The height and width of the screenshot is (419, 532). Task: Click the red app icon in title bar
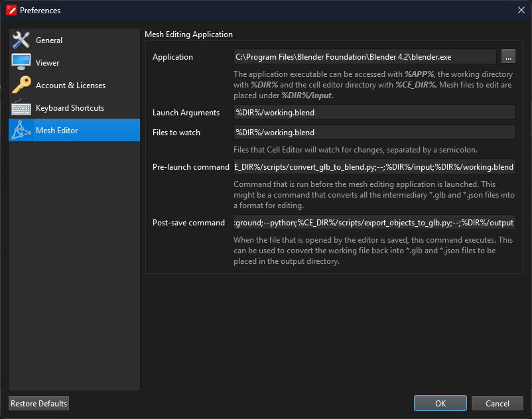[x=11, y=10]
